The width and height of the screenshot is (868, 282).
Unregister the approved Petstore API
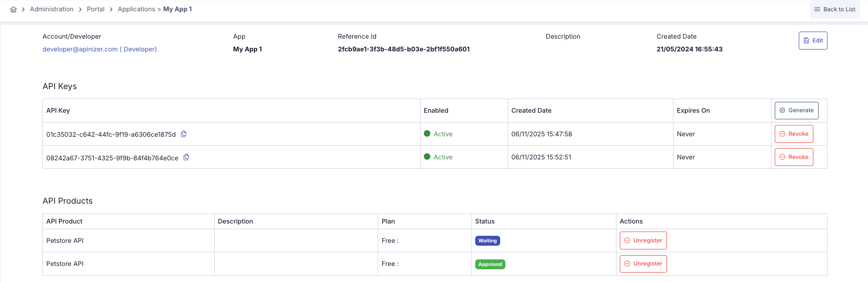pos(643,264)
